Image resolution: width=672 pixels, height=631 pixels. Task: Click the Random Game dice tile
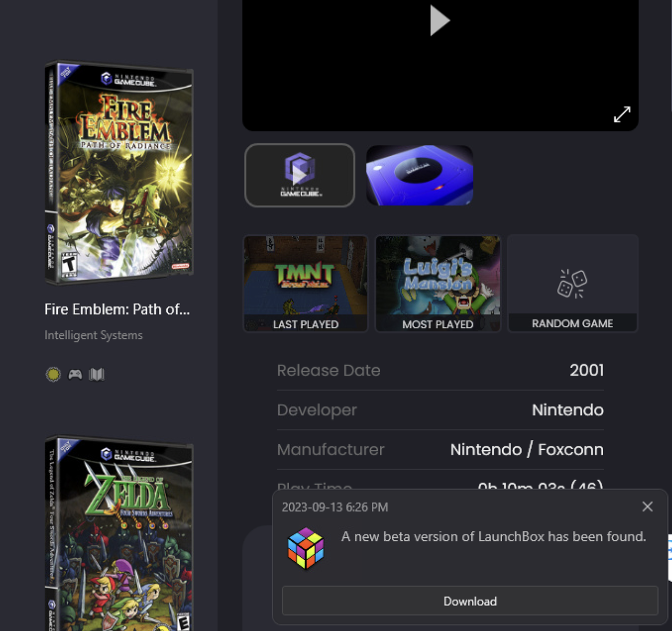click(x=573, y=283)
